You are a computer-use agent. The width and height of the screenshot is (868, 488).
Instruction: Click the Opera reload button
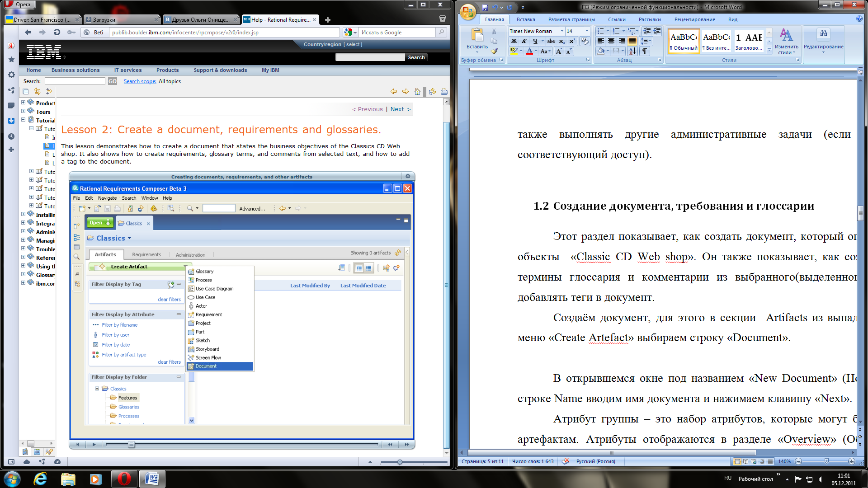point(57,32)
